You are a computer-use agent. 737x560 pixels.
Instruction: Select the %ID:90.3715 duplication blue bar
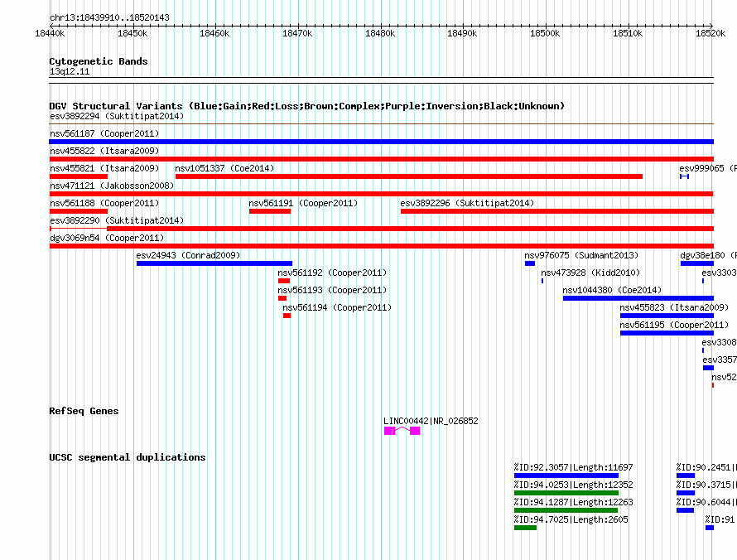(x=686, y=493)
